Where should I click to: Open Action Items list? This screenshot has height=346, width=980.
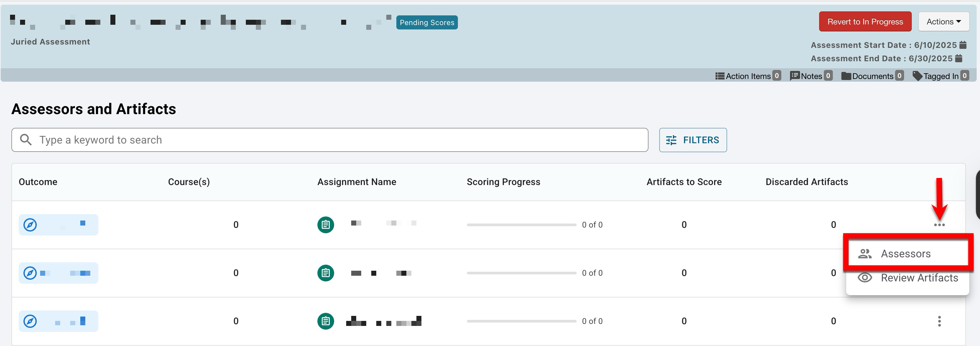(748, 76)
